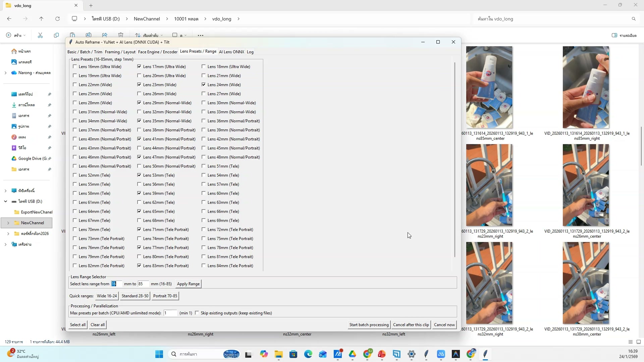This screenshot has height=362, width=644.
Task: Switch to the AI Lens ONNX tab
Action: coord(231,52)
